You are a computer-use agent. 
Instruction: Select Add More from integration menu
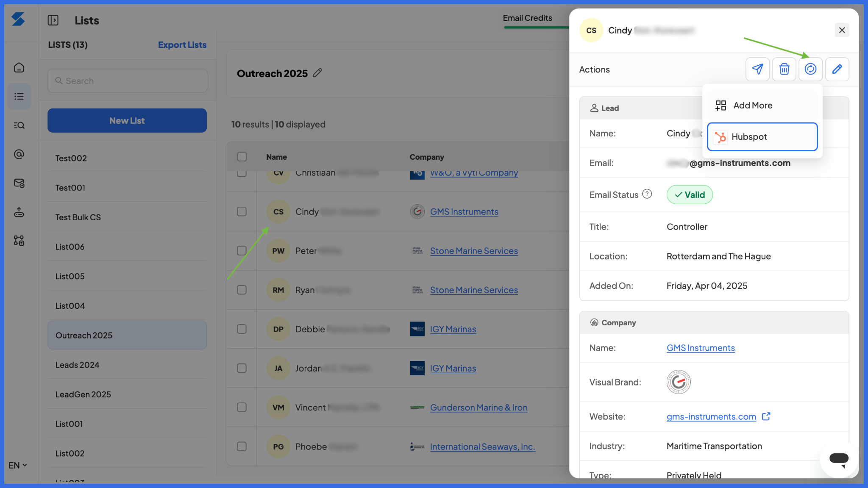762,105
